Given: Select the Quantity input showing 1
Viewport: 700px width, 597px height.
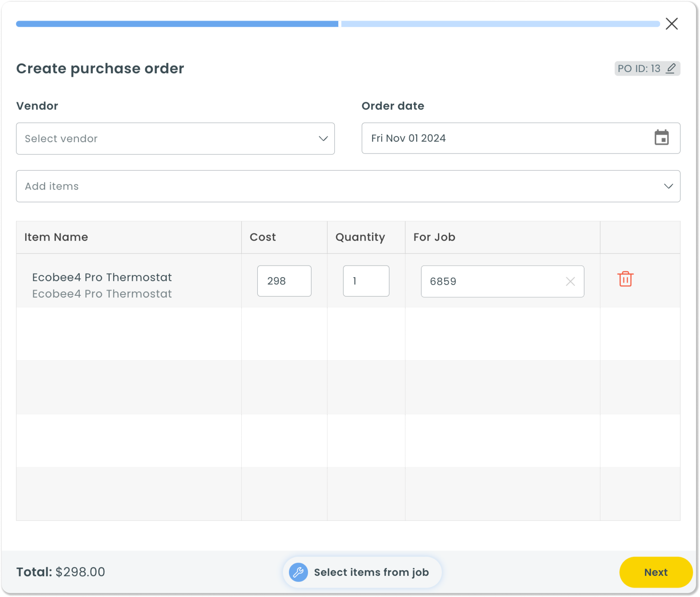Looking at the screenshot, I should pos(366,281).
